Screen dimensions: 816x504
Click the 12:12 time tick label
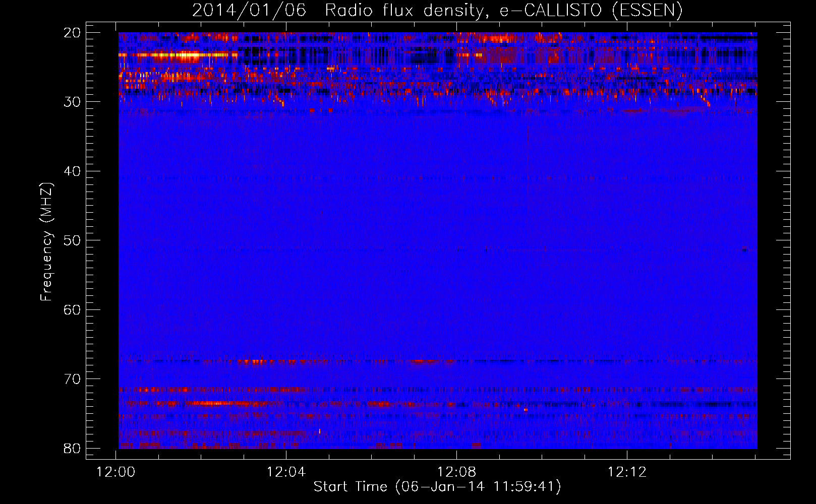(x=627, y=472)
